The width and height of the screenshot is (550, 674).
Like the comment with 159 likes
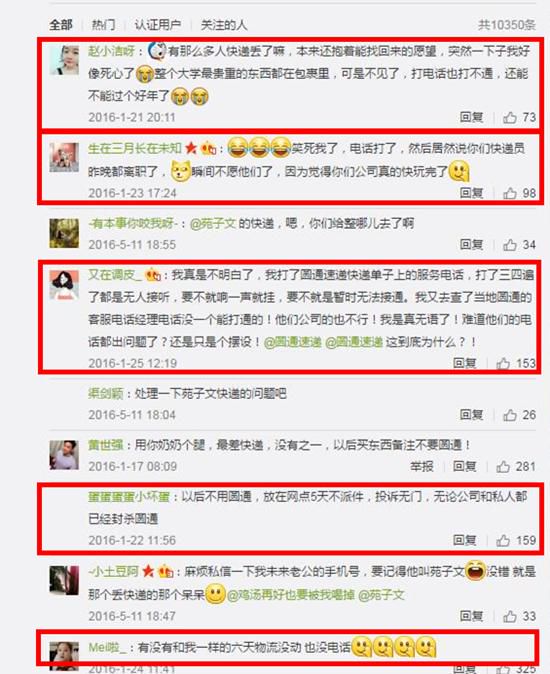click(x=503, y=540)
